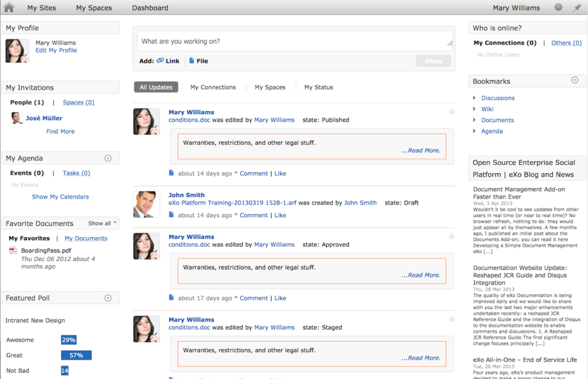
Task: Open the Bookmarks settings gear
Action: (574, 80)
